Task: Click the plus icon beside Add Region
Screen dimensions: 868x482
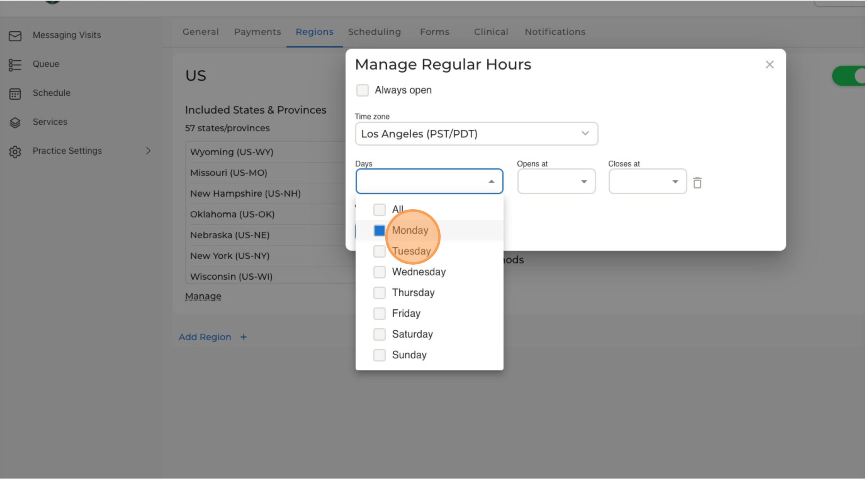Action: (243, 337)
